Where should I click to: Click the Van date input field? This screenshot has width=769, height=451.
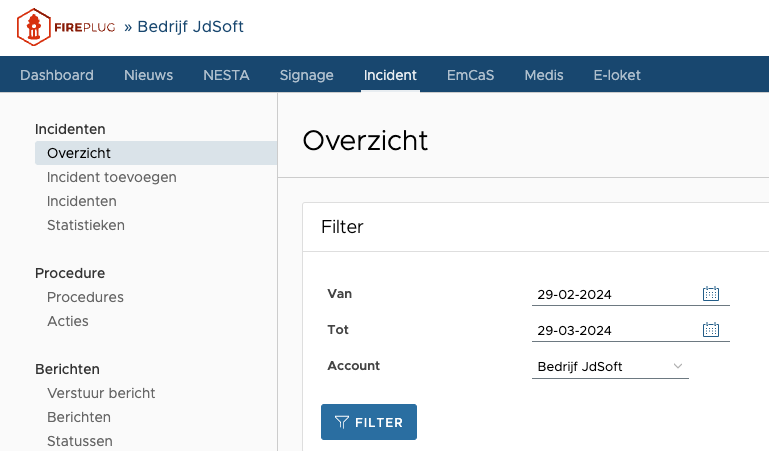coord(615,294)
